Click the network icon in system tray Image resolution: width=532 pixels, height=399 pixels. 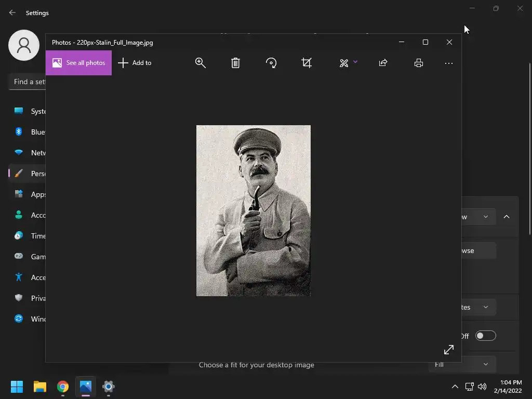[469, 387]
